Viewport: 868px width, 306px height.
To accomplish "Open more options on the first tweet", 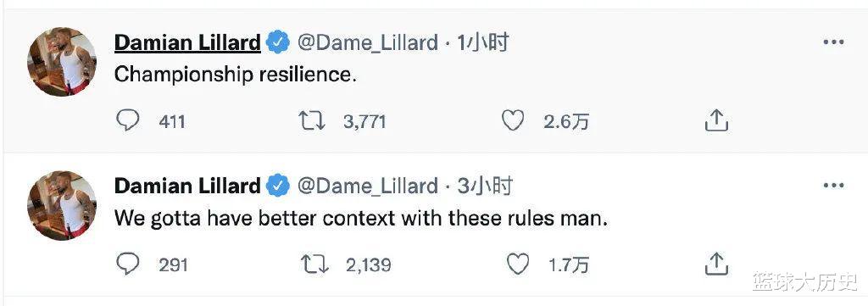I will [834, 42].
